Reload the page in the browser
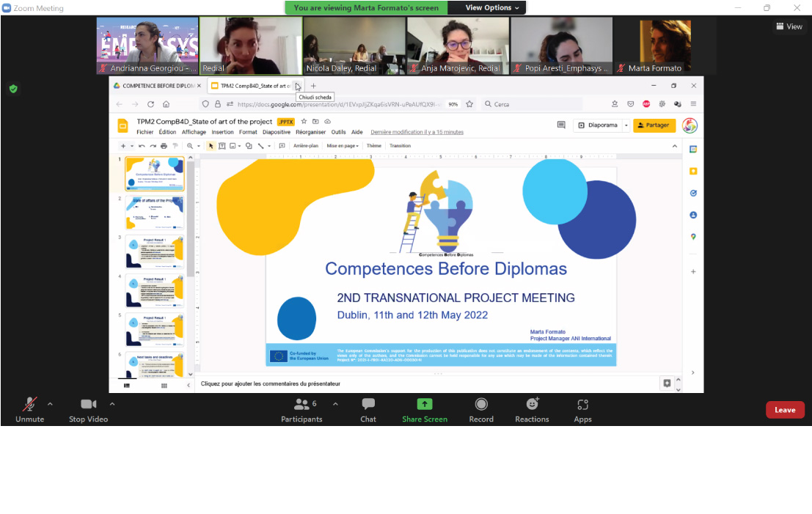 150,104
